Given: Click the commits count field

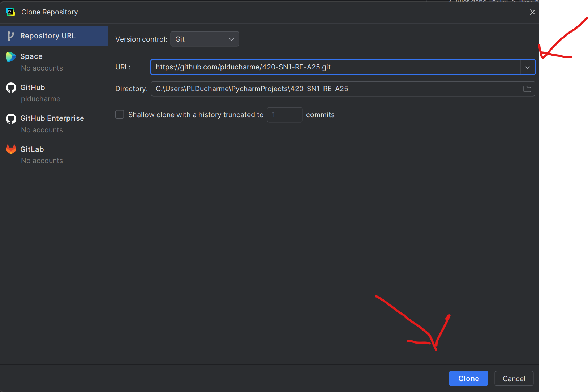Looking at the screenshot, I should [x=284, y=115].
